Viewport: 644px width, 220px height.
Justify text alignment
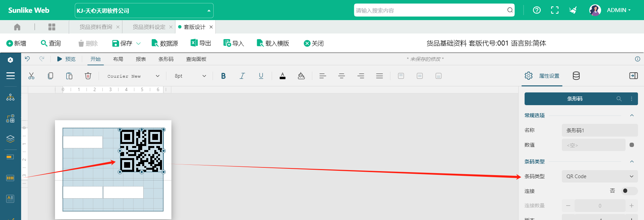[379, 76]
